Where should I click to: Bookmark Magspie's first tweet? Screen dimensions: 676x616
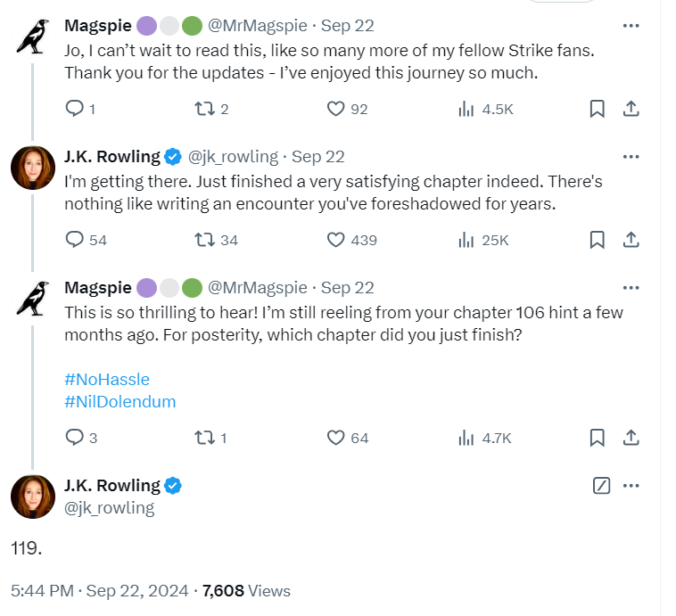(x=597, y=109)
